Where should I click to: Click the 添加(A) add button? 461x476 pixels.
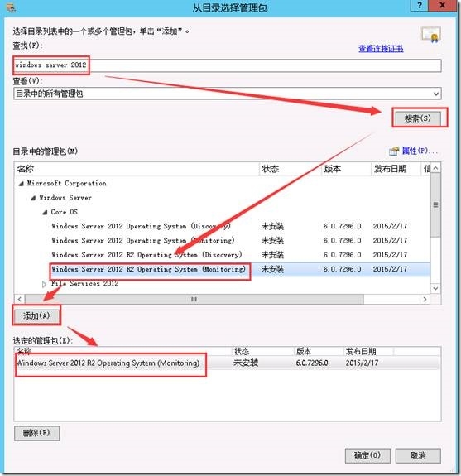click(x=36, y=315)
